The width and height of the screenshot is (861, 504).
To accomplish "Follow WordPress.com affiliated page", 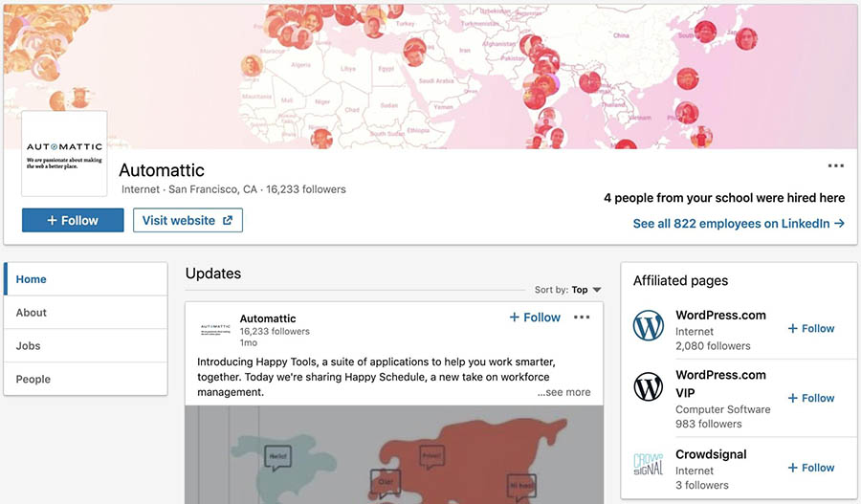I will [x=811, y=328].
